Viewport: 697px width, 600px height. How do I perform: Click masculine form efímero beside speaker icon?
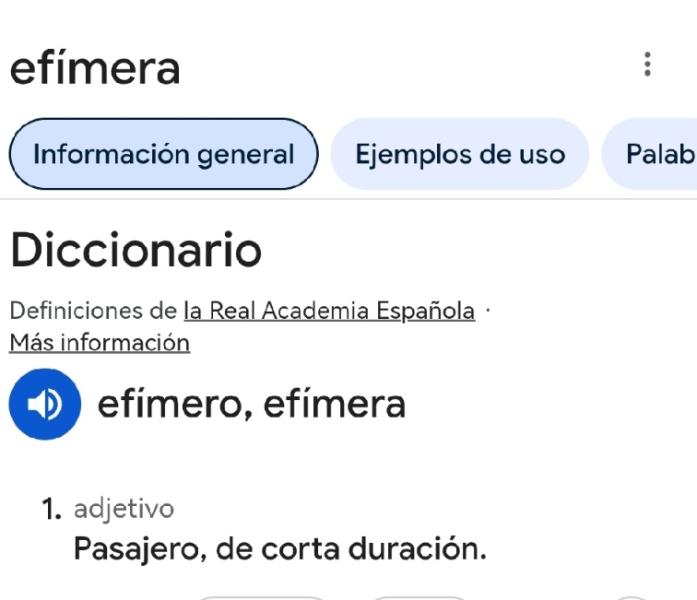(x=175, y=404)
